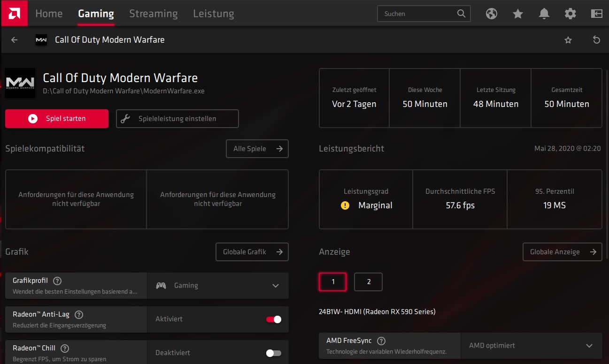Go back with the arrow icon
The width and height of the screenshot is (609, 364).
pyautogui.click(x=14, y=40)
